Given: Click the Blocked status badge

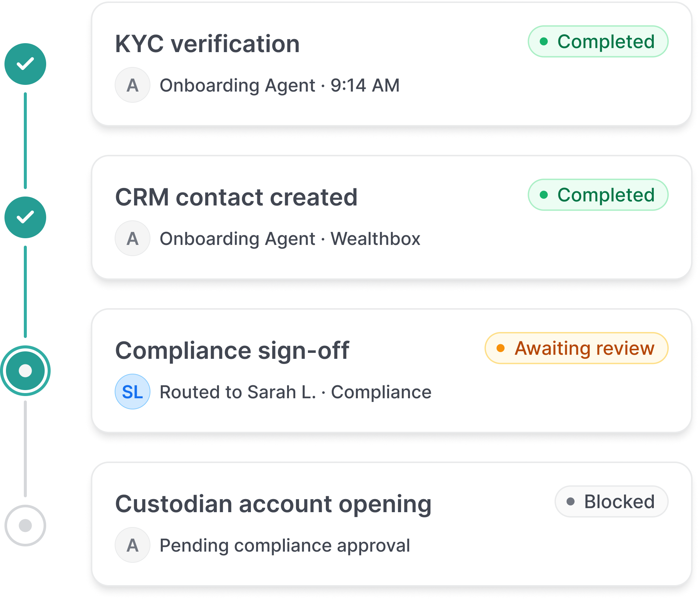Looking at the screenshot, I should [611, 502].
